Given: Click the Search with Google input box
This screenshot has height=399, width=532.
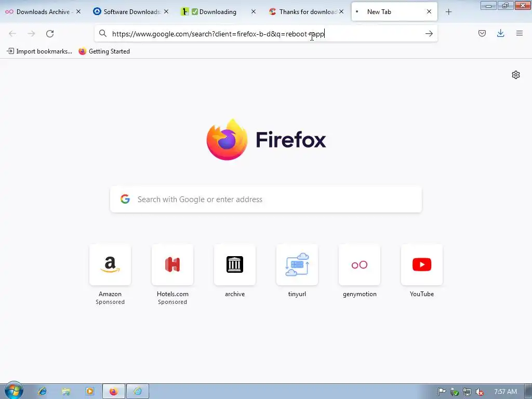Looking at the screenshot, I should point(266,199).
